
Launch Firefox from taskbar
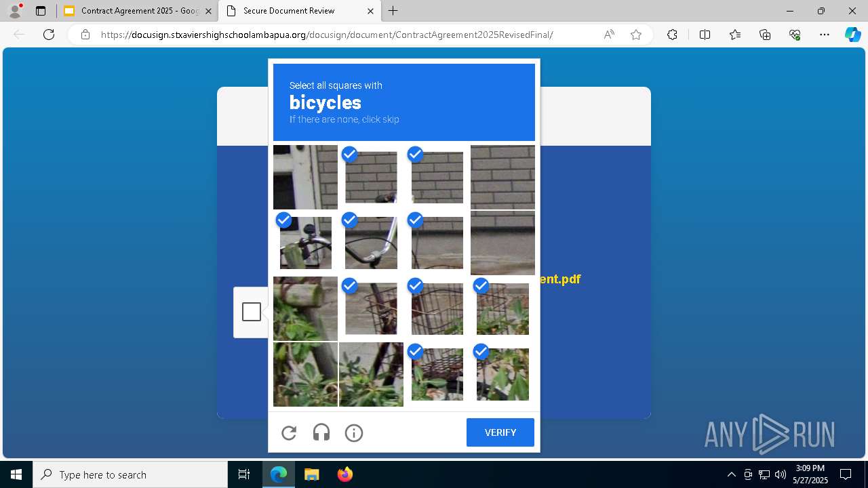pyautogui.click(x=344, y=474)
